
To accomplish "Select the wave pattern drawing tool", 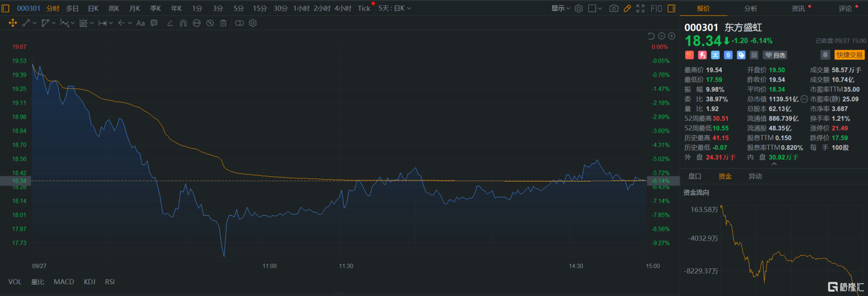I will tap(64, 23).
